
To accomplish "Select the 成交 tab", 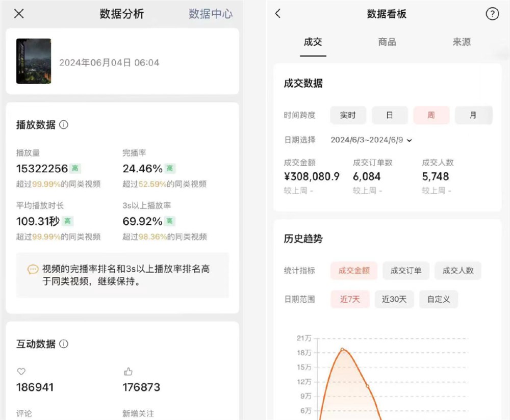I will click(x=313, y=42).
